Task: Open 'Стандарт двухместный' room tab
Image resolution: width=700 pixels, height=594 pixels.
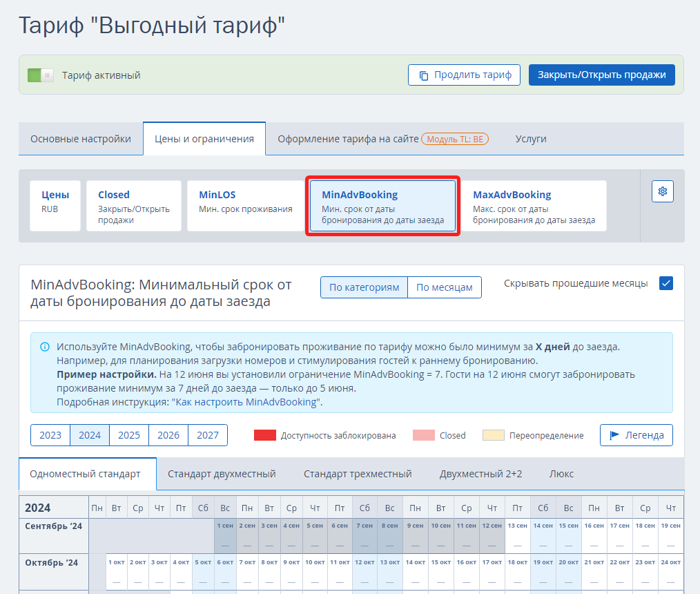Action: click(222, 474)
